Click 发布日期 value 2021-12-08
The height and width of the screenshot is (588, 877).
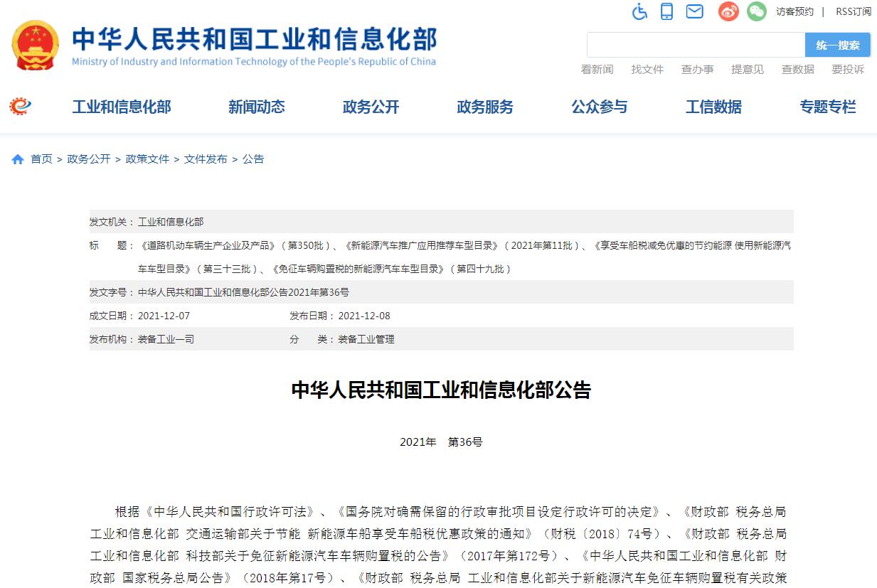click(x=364, y=316)
